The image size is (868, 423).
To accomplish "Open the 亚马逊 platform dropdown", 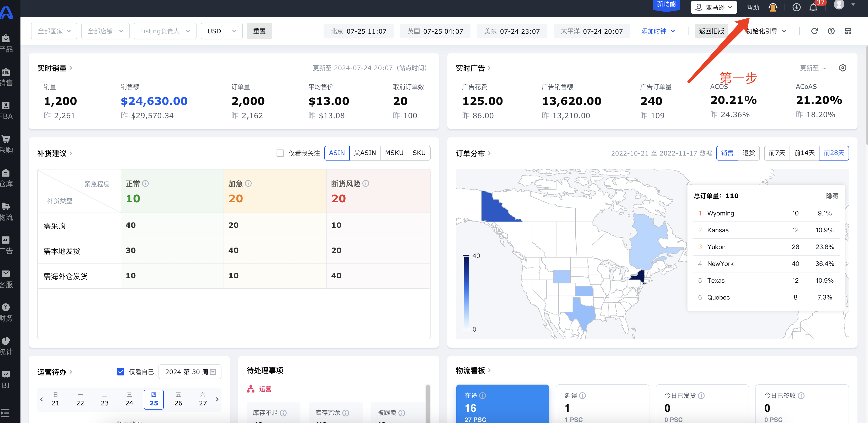I will (x=713, y=7).
